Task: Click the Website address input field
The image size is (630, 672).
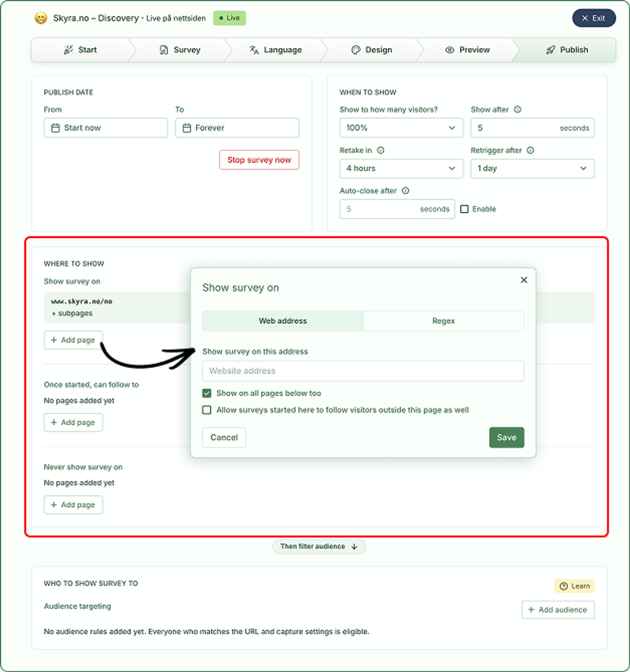Action: coord(363,371)
